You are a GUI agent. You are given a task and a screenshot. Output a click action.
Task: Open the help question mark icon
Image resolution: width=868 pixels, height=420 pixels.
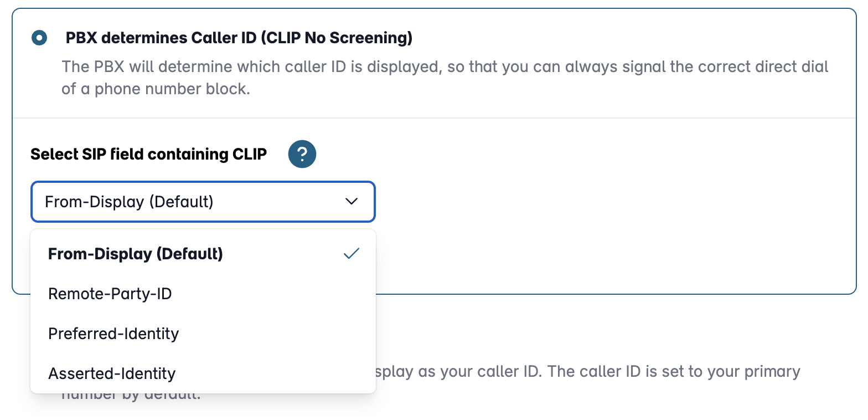[x=302, y=155]
